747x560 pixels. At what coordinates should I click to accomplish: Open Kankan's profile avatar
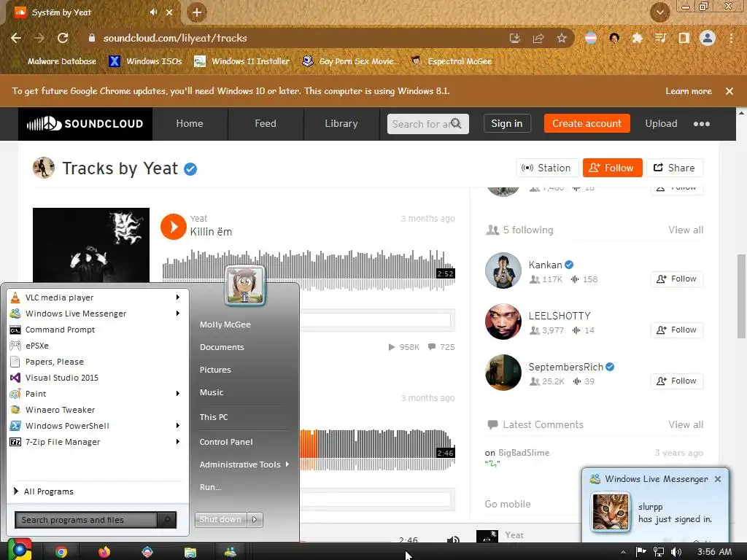pos(503,271)
